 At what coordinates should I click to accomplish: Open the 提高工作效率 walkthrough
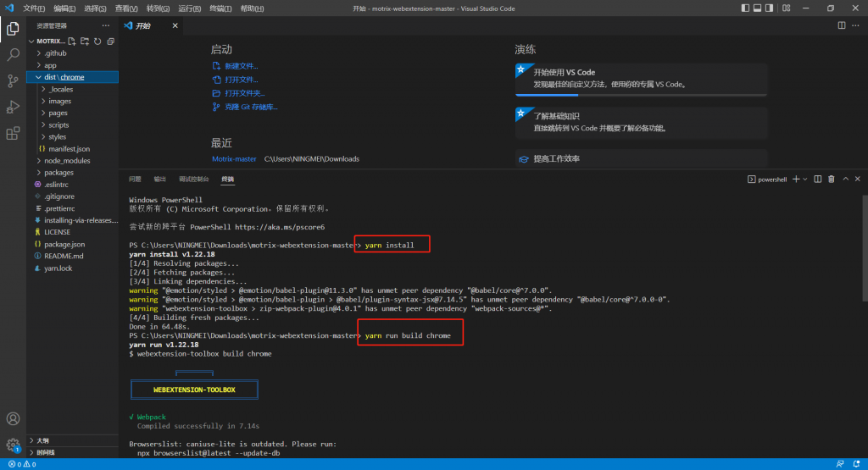[x=641, y=158]
